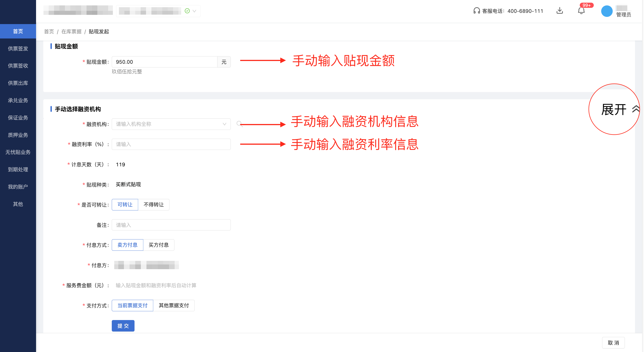Choose 卖方付息 payment method

tap(127, 245)
